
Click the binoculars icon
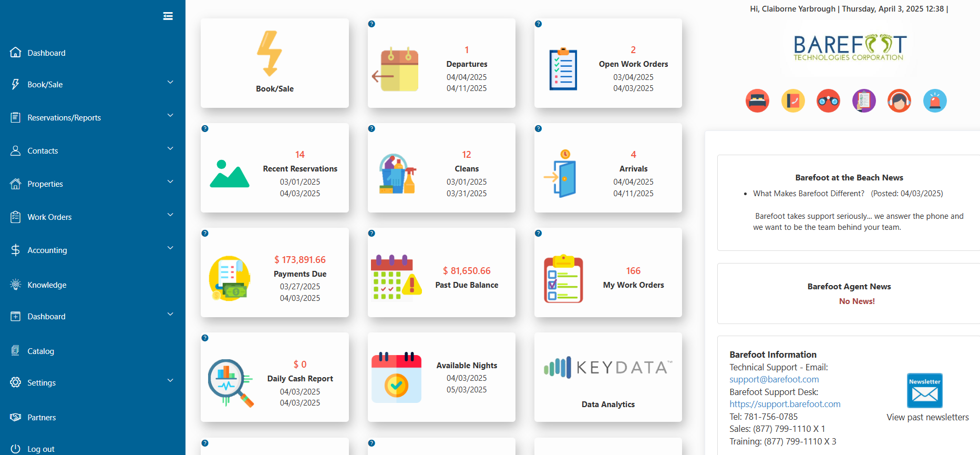(828, 101)
